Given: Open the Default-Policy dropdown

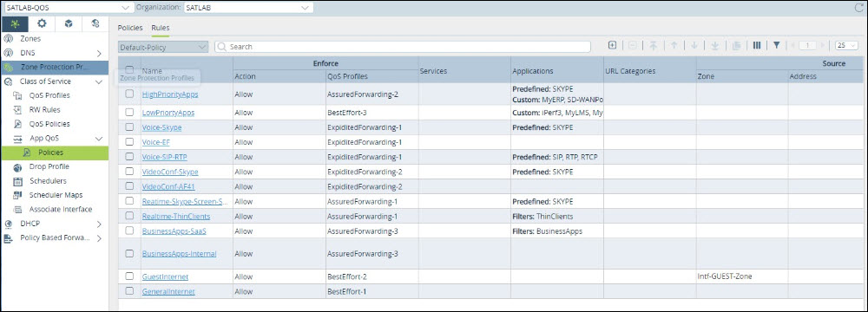Looking at the screenshot, I should coord(163,47).
